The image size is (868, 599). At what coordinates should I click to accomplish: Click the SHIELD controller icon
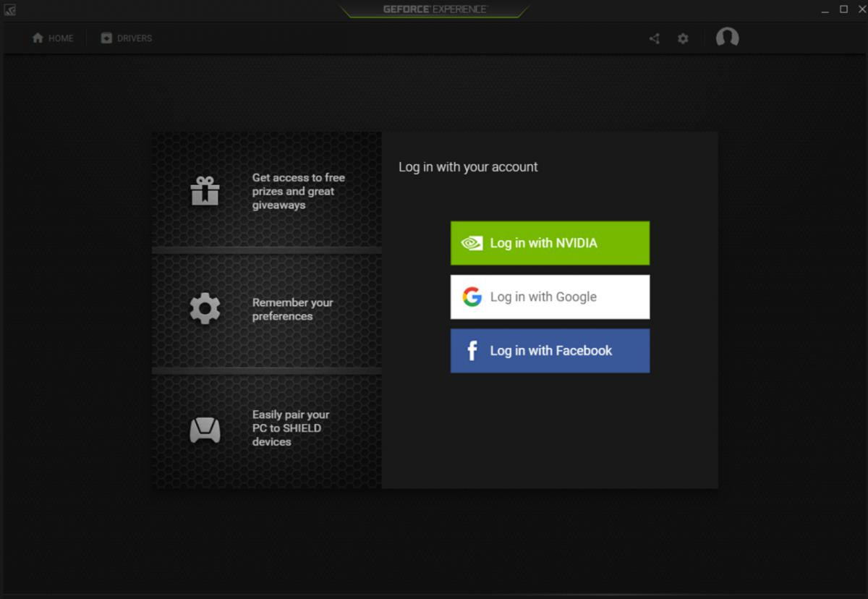pyautogui.click(x=205, y=429)
